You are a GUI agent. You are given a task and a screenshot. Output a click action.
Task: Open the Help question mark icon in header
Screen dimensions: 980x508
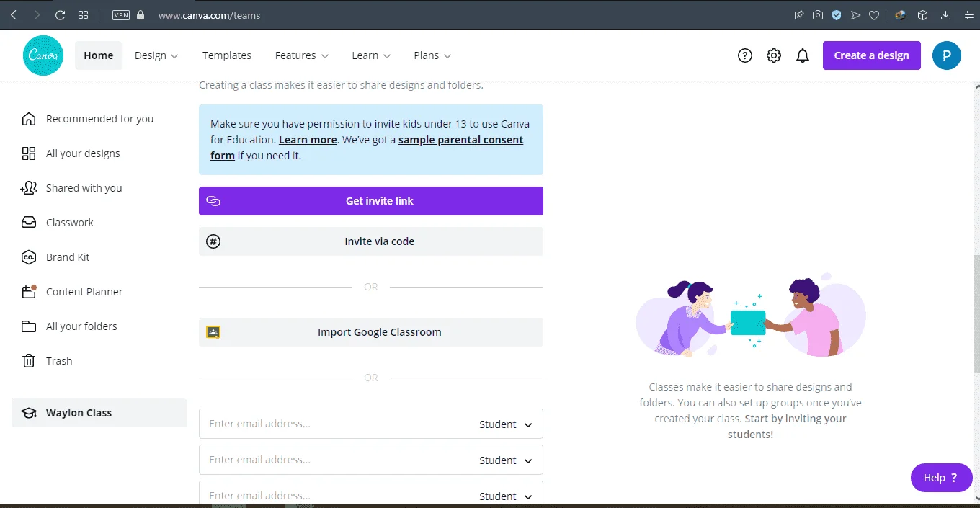(745, 55)
